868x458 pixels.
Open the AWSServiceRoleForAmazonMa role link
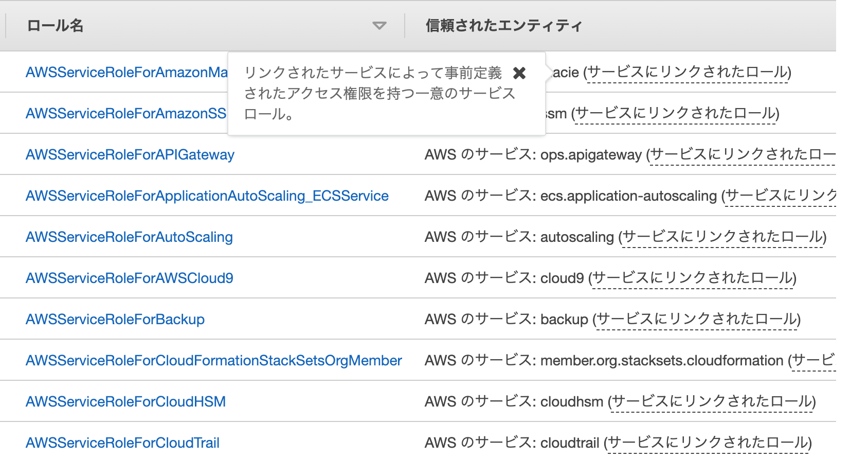(x=126, y=72)
